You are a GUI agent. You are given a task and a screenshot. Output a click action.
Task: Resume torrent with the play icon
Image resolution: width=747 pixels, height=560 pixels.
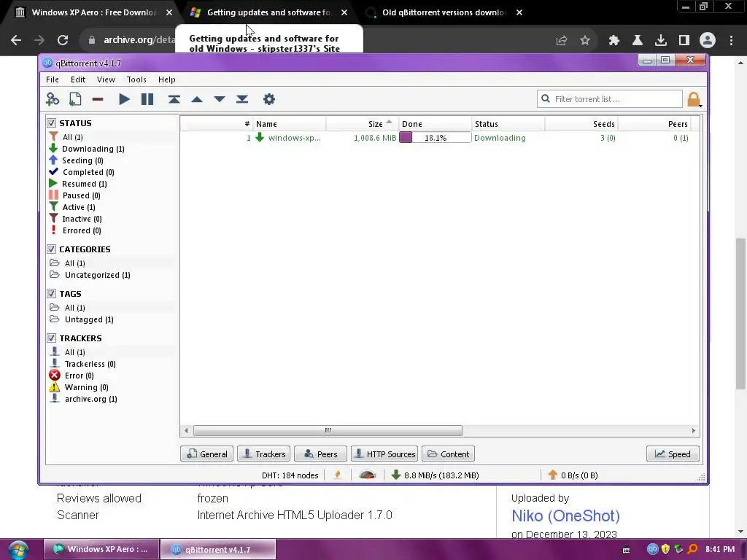tap(124, 99)
